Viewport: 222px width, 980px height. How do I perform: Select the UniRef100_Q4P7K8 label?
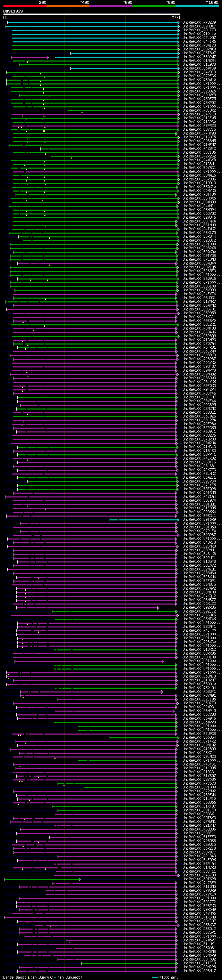[199, 114]
